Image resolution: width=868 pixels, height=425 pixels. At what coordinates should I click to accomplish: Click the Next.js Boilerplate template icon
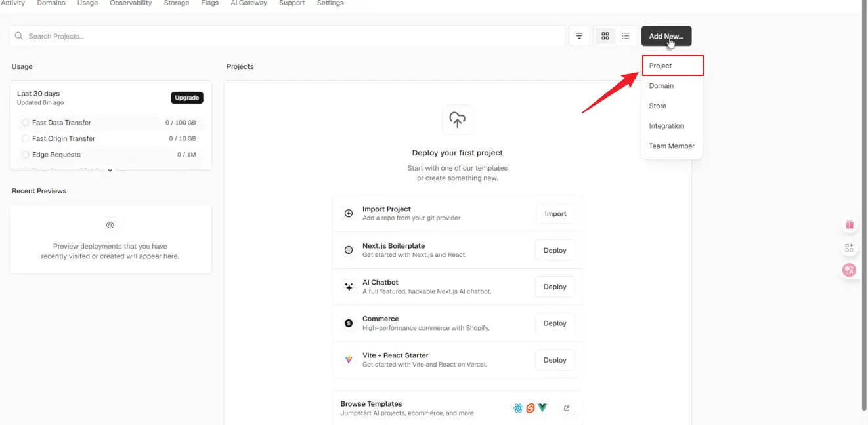click(x=349, y=250)
